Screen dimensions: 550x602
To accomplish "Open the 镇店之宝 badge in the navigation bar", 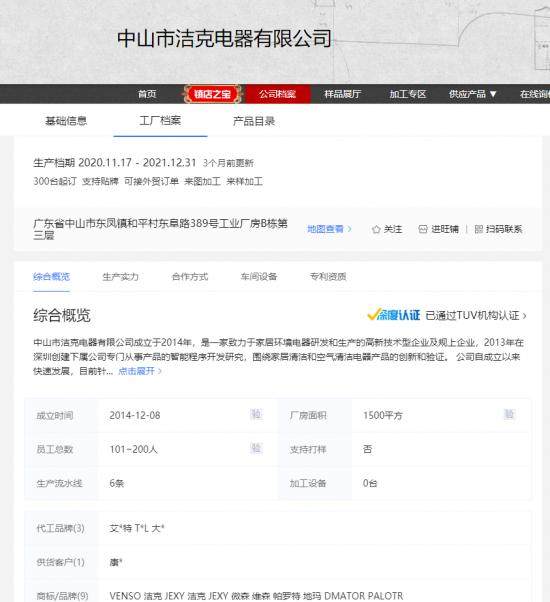I will point(212,94).
